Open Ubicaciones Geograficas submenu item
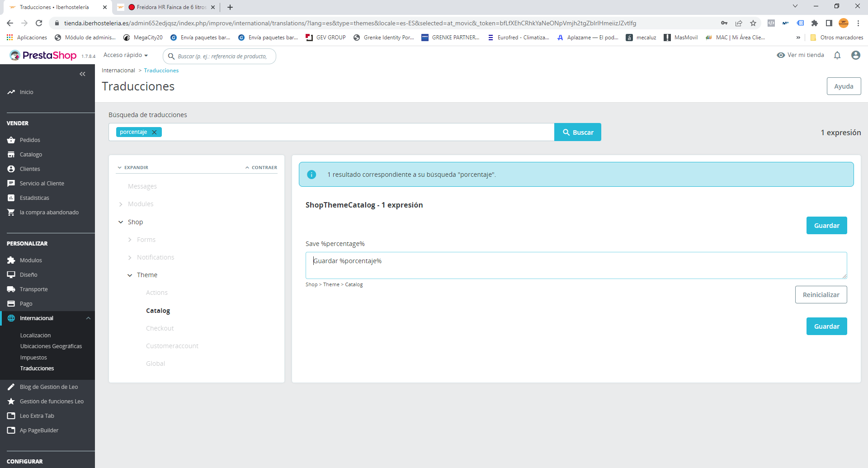Image resolution: width=868 pixels, height=468 pixels. (x=51, y=346)
